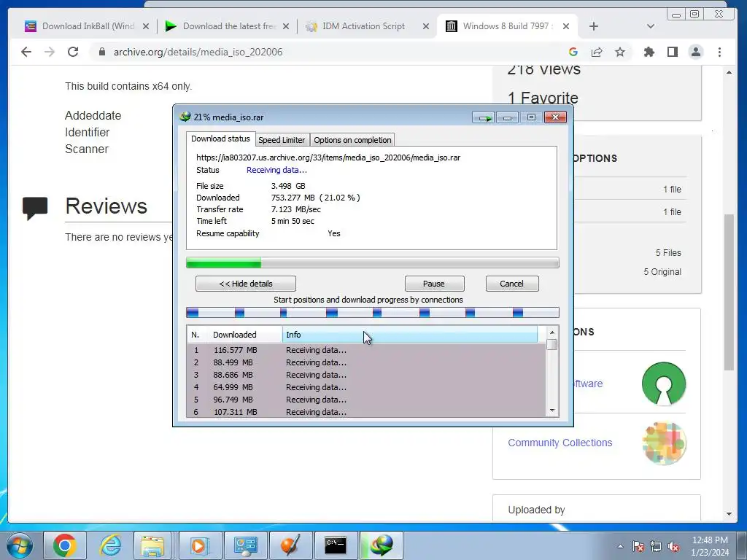Screen dimensions: 747x560
Task: Click the green open-source software logo
Action: (x=664, y=384)
